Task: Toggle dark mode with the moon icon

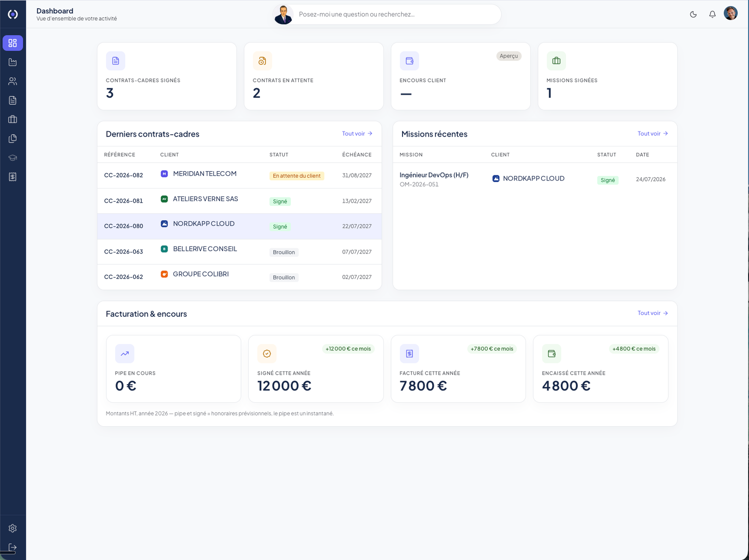Action: (x=693, y=15)
